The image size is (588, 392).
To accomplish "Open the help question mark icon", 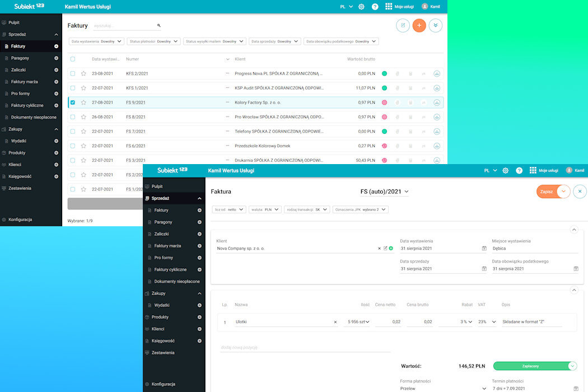I will (x=375, y=7).
